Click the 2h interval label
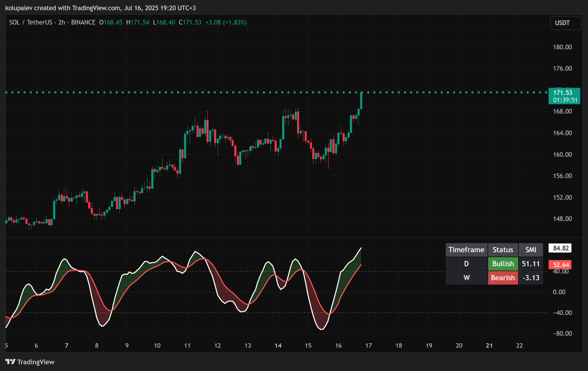The height and width of the screenshot is (371, 588). coord(62,22)
